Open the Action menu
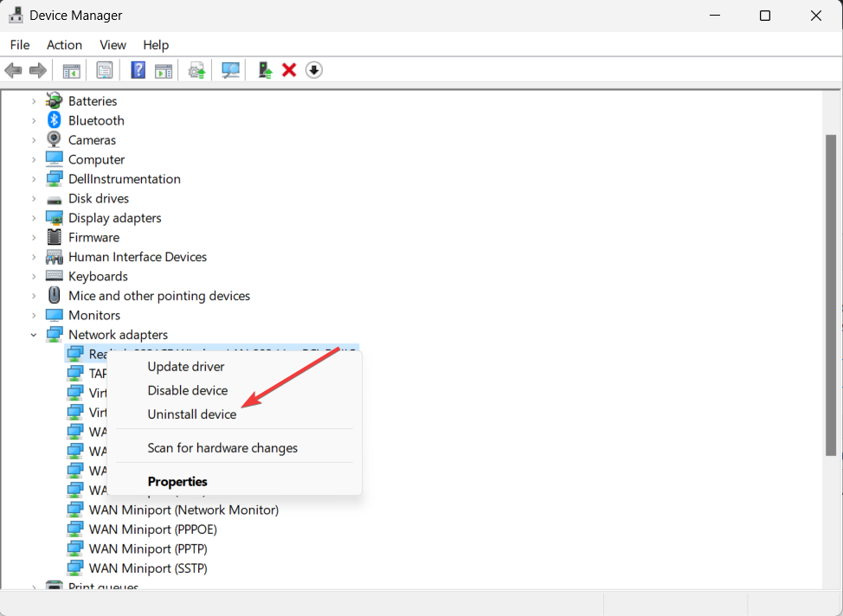The height and width of the screenshot is (616, 843). (65, 45)
